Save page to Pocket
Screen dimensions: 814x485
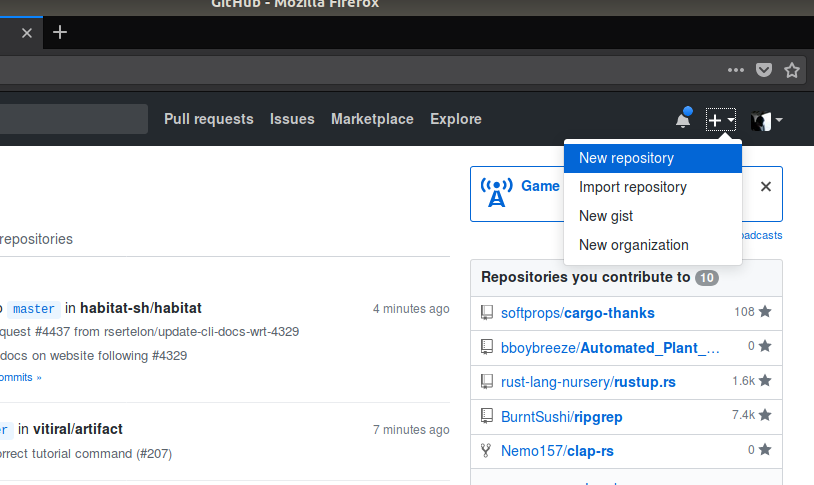pyautogui.click(x=764, y=70)
